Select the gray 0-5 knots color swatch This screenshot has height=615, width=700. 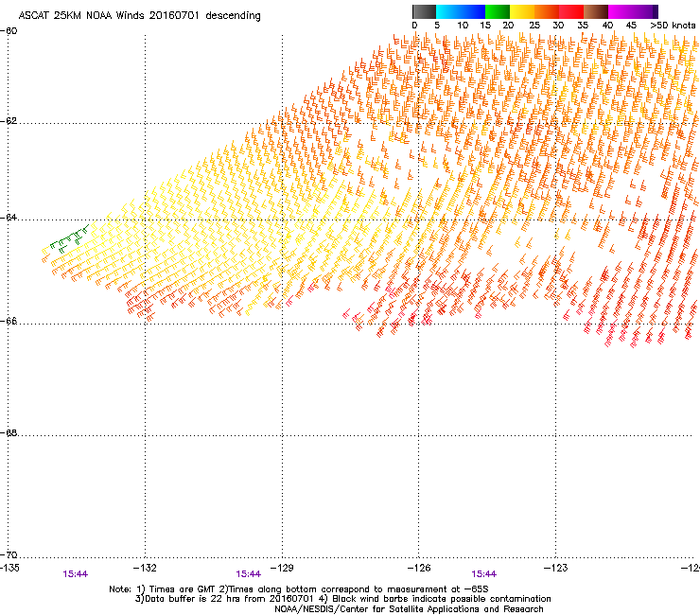[x=424, y=11]
